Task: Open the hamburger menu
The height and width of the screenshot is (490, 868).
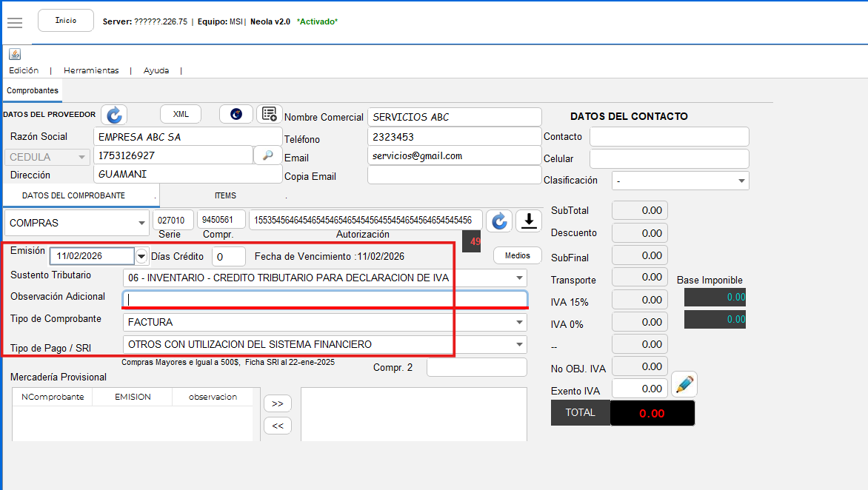Action: [15, 22]
